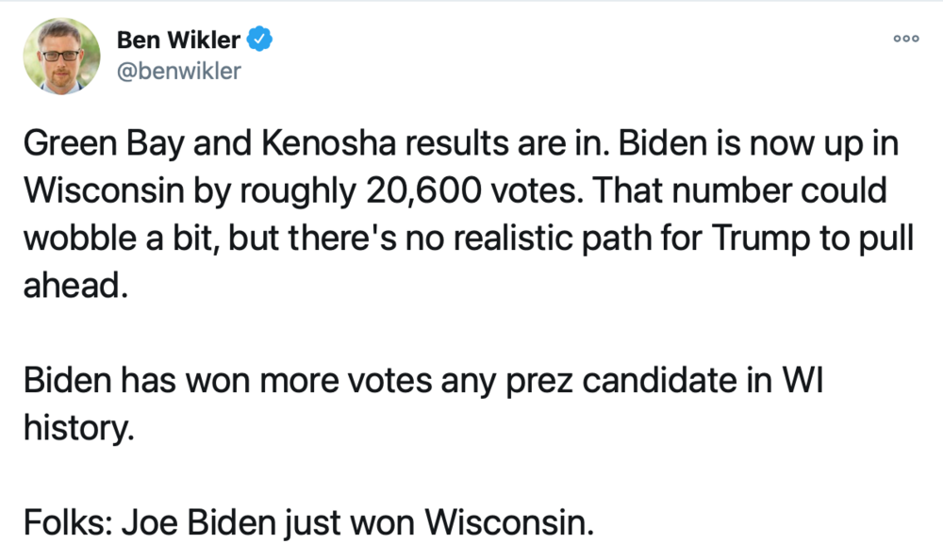Click the sentence starting 'Biden has won more votes'
Viewport: 943px width, 560px height.
click(422, 404)
